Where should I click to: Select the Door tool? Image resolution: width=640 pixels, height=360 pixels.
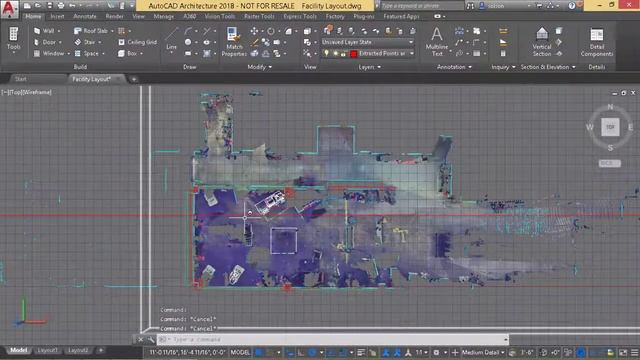click(x=45, y=42)
